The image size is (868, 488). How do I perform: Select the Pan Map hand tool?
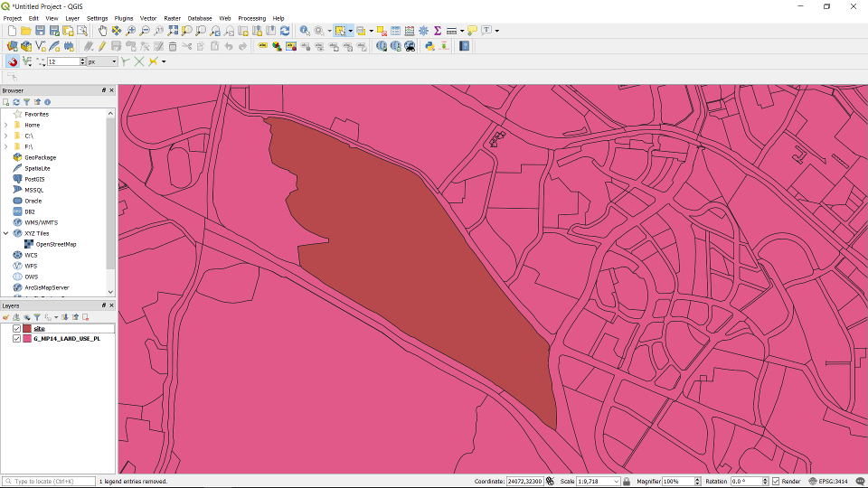[x=102, y=31]
